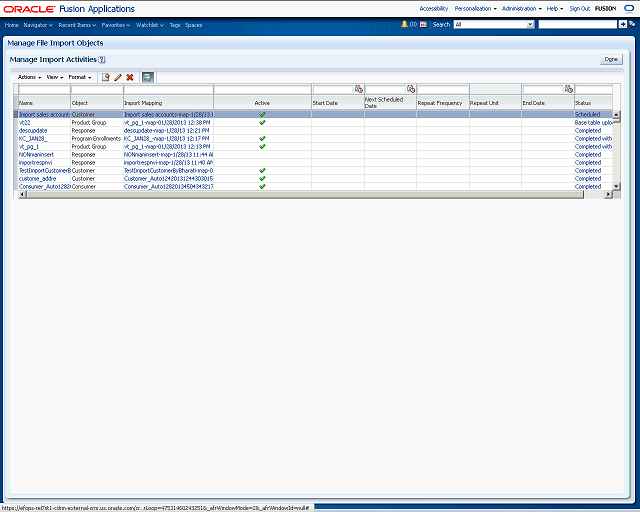Click the green Refresh icon in toolbar
This screenshot has width=640, height=512.
click(x=147, y=77)
